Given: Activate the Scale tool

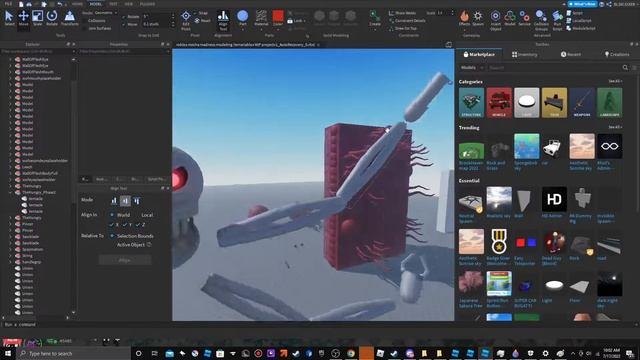Looking at the screenshot, I should 37,18.
